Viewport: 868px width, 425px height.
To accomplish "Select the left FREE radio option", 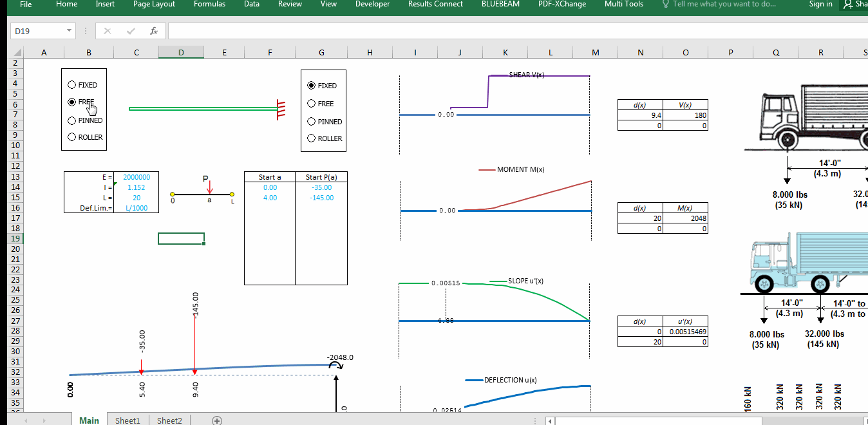I will 81,102.
